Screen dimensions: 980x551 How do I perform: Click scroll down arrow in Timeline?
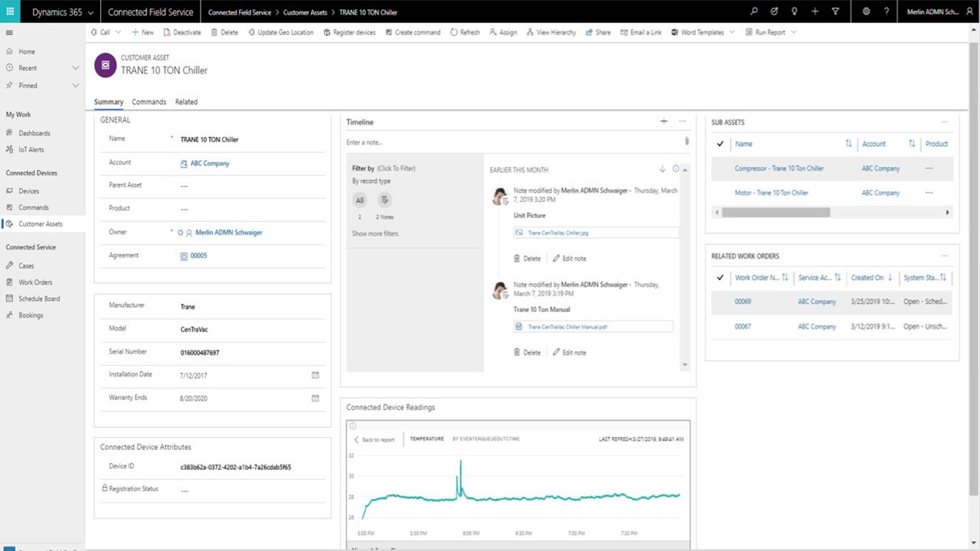pos(685,365)
